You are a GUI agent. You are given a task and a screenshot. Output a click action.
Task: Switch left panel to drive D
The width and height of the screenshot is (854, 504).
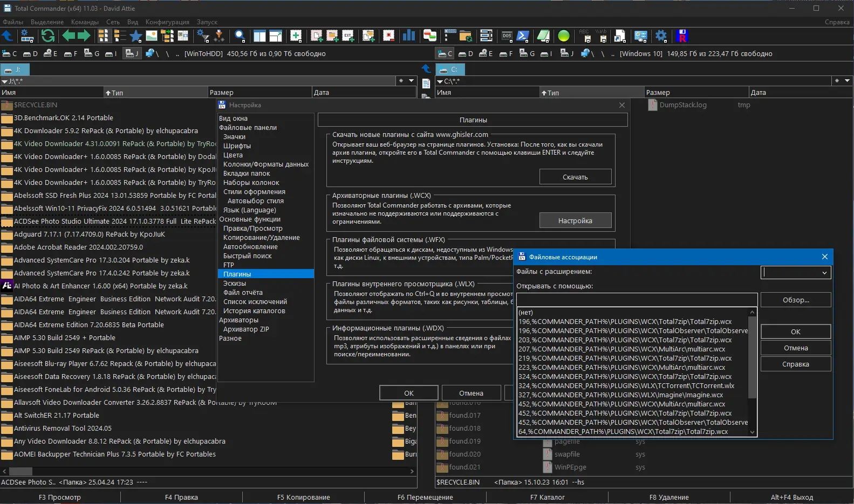[x=30, y=53]
